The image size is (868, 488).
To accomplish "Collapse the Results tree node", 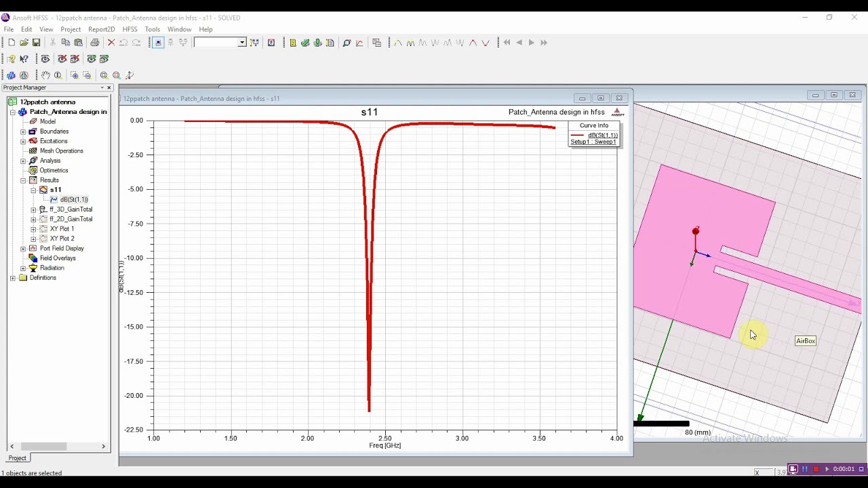I will coord(23,180).
